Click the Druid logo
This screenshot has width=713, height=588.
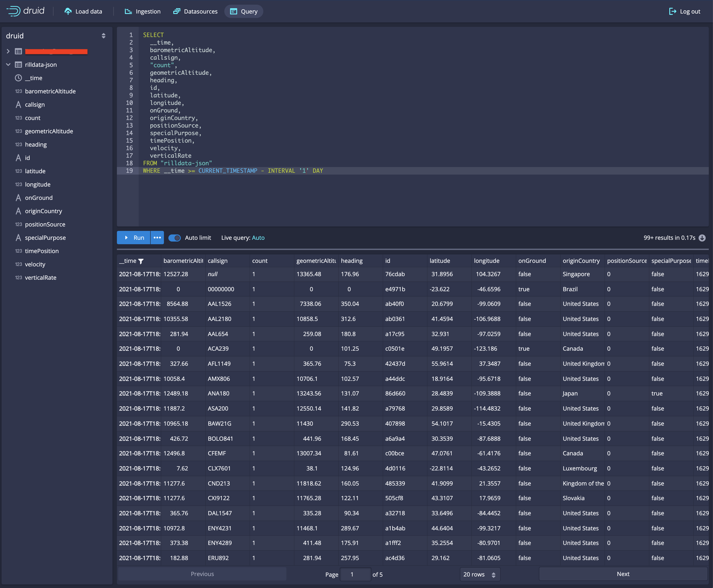26,11
